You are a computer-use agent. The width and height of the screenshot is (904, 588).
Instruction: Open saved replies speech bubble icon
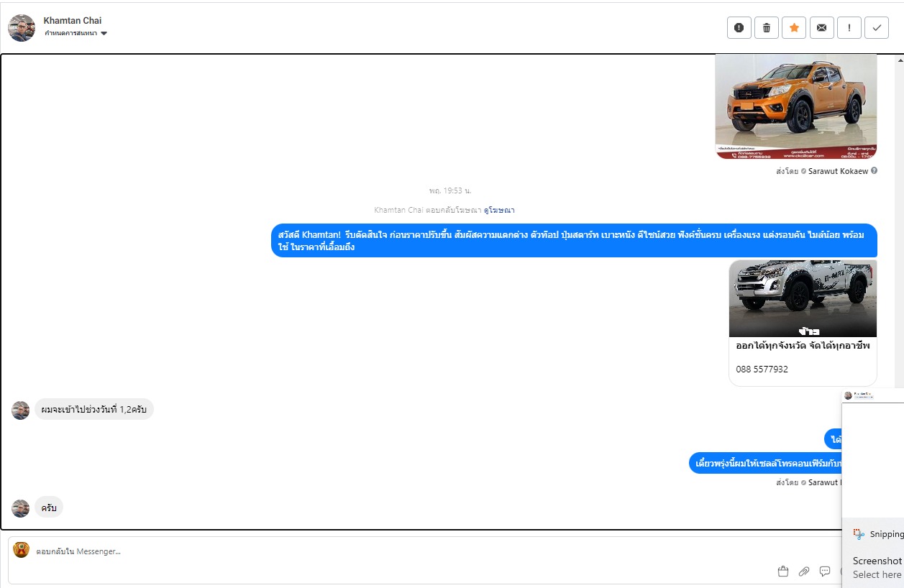[825, 571]
